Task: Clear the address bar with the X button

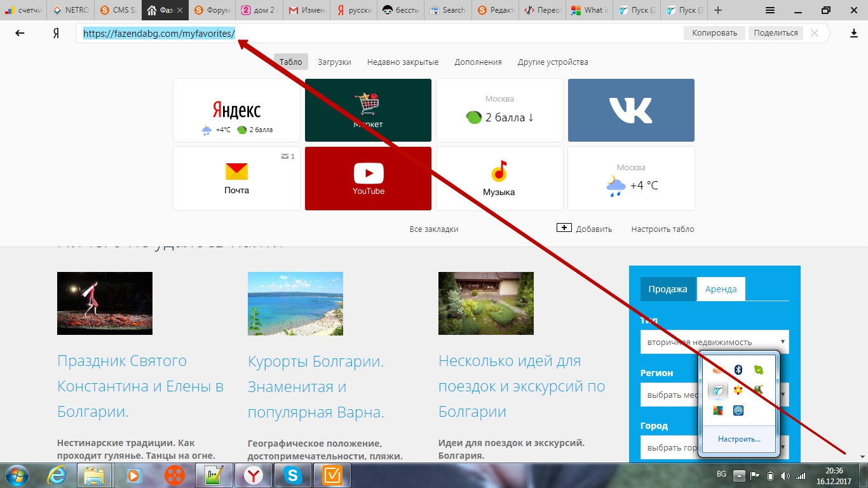Action: click(815, 33)
